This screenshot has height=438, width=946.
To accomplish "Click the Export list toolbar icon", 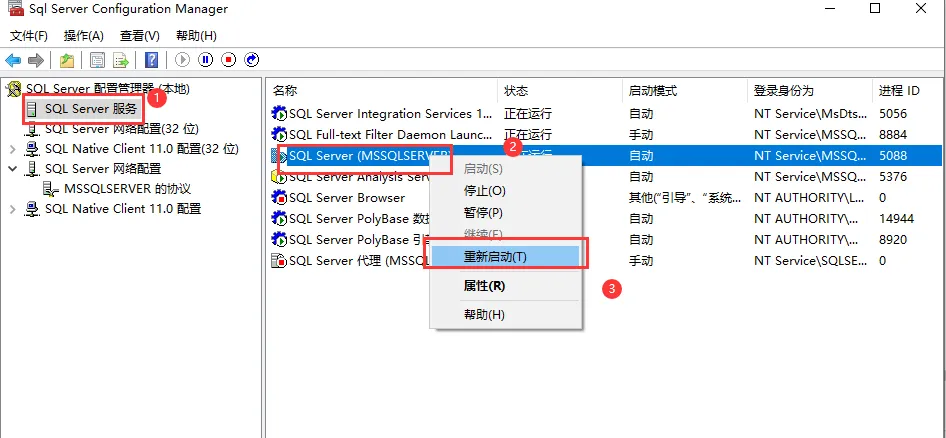I will (121, 60).
